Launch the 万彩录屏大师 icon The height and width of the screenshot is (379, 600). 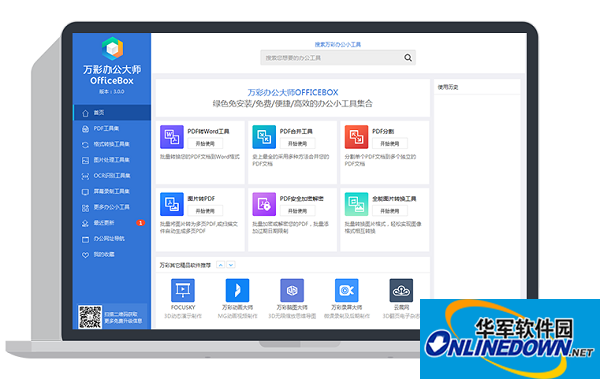point(347,290)
